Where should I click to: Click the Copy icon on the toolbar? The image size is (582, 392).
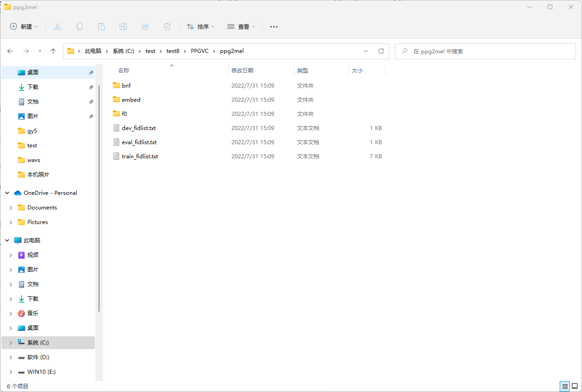79,26
